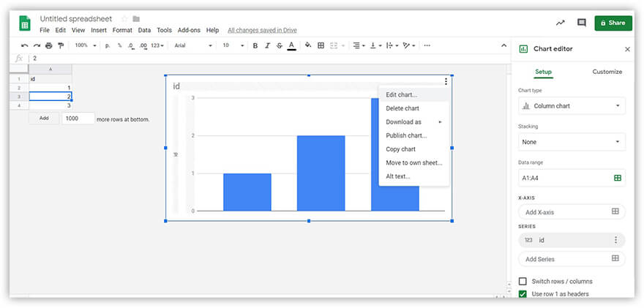Decrease decimal places button

pyautogui.click(x=131, y=45)
